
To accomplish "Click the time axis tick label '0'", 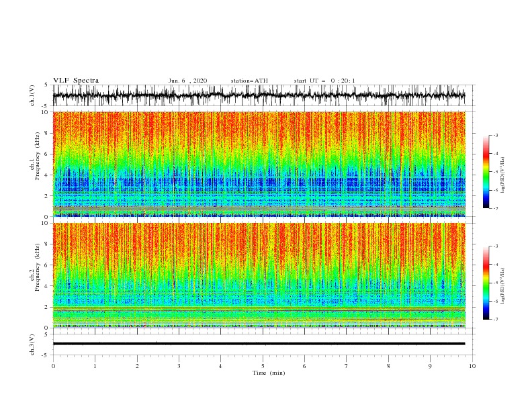I will (x=53, y=366).
